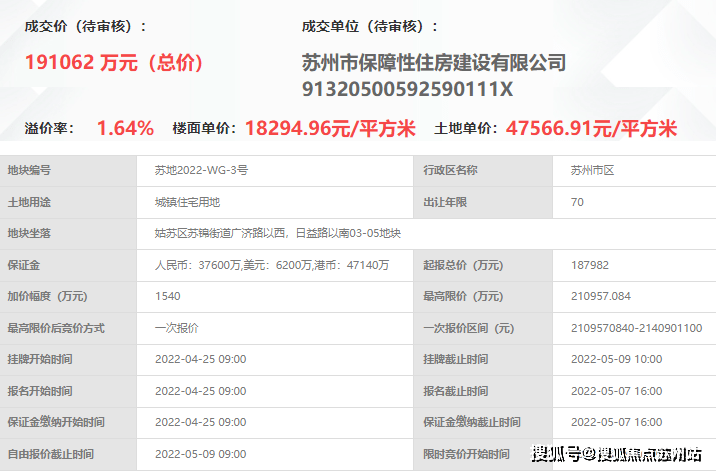The image size is (716, 471).
Task: Click the floor price 18294.96元/平方米
Action: coord(330,128)
